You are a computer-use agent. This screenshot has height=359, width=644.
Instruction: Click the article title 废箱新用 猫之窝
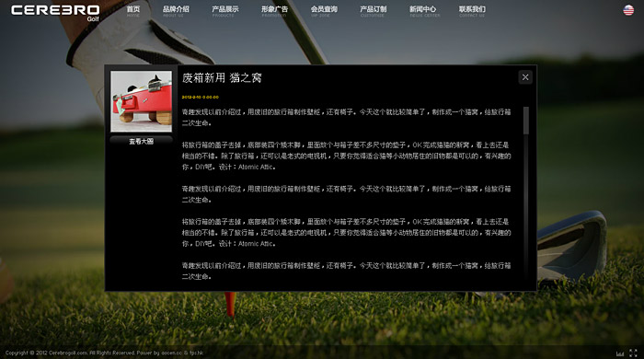(x=222, y=77)
